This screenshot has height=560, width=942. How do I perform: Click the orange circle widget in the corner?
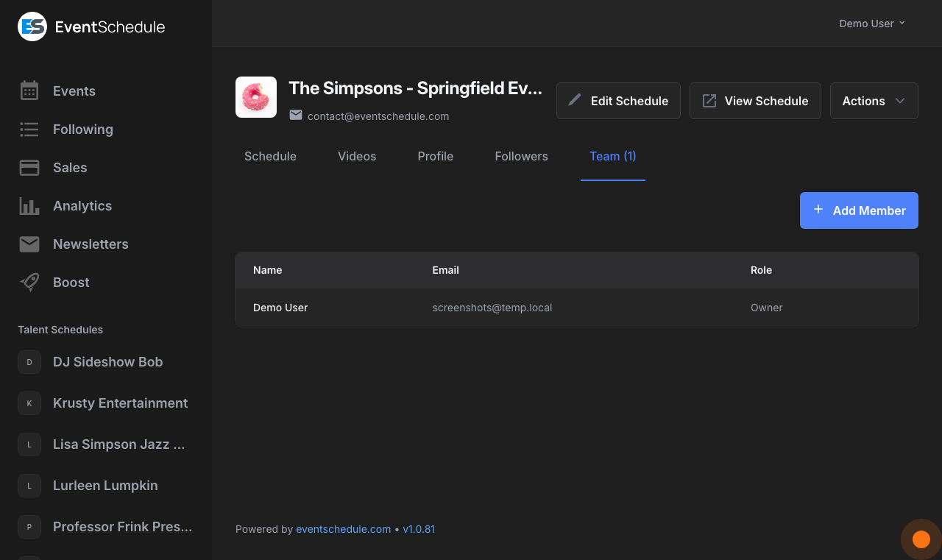click(921, 539)
